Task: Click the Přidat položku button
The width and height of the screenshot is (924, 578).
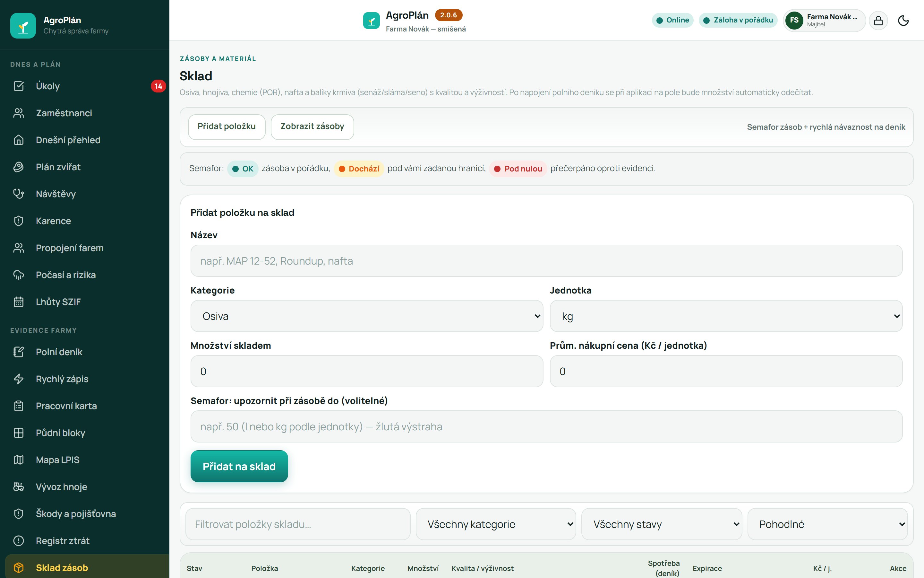Action: [227, 127]
